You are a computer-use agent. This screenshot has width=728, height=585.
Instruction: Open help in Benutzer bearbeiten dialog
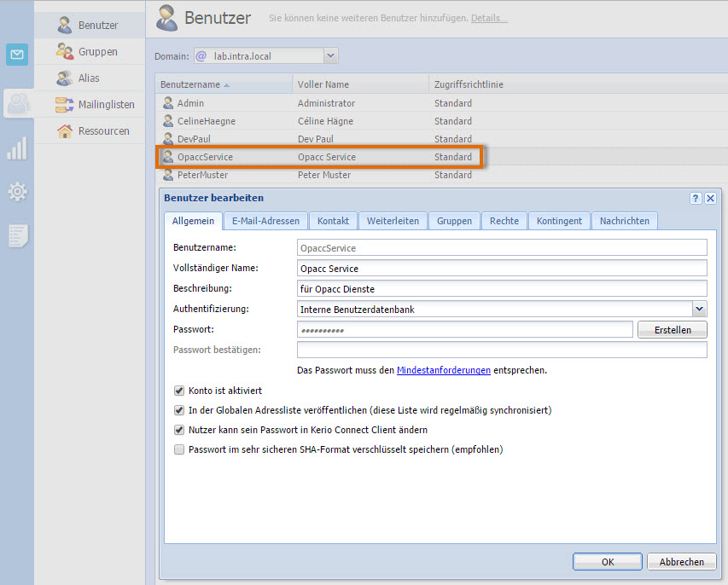point(695,199)
